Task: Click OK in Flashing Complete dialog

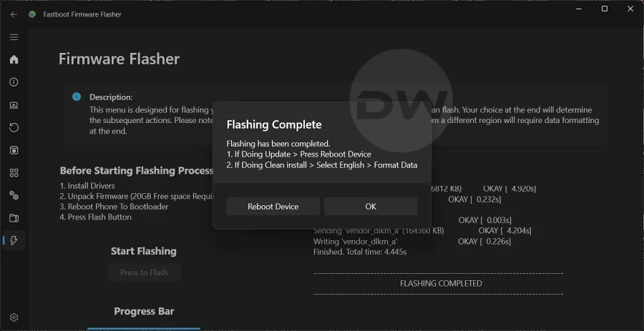Action: click(371, 207)
